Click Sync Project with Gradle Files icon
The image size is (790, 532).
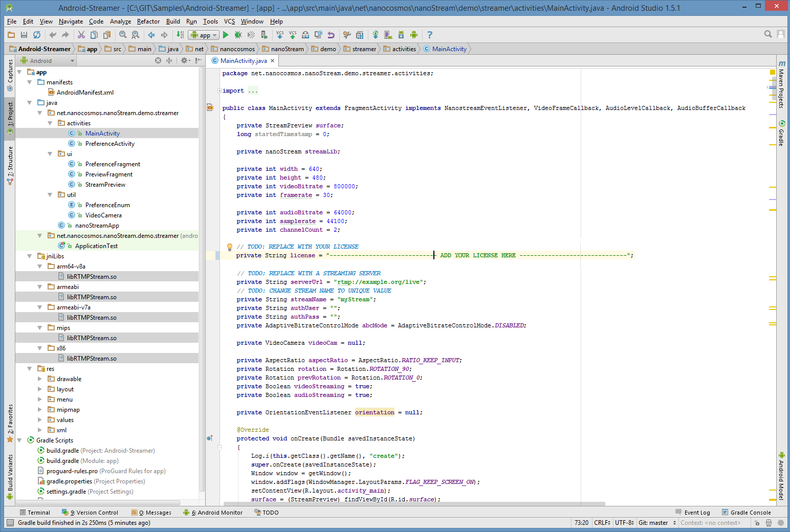(x=376, y=35)
